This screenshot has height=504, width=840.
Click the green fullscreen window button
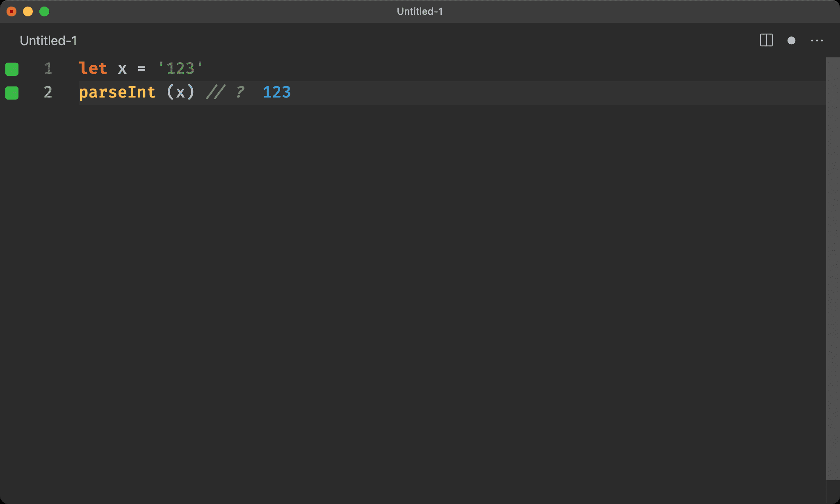pos(44,11)
